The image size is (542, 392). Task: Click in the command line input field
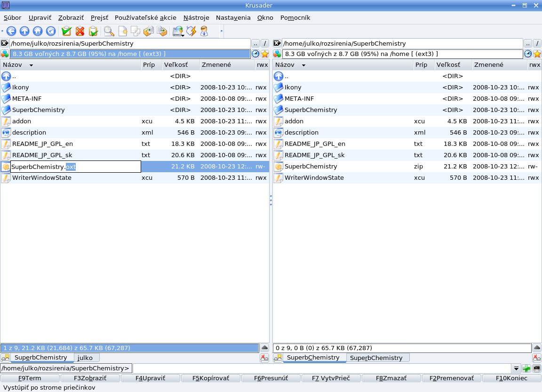pos(322,368)
